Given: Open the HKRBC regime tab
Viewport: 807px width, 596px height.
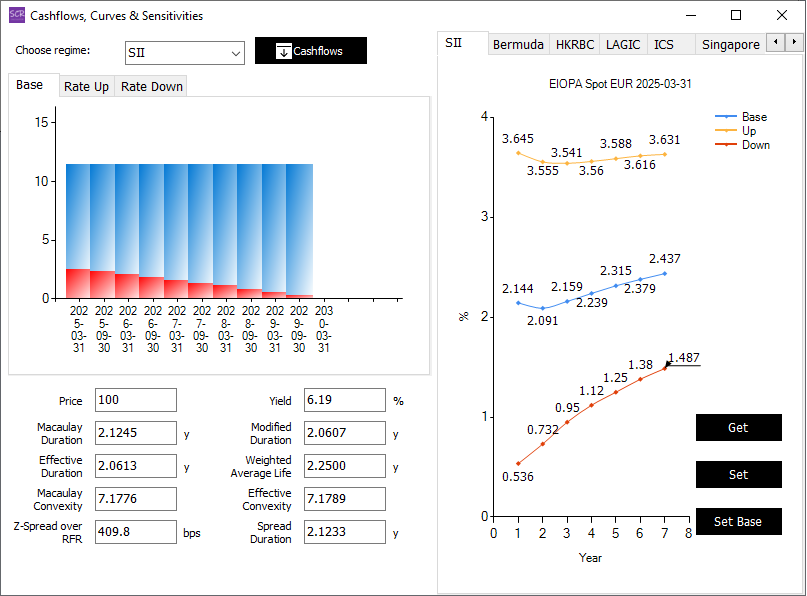Looking at the screenshot, I should click(575, 45).
